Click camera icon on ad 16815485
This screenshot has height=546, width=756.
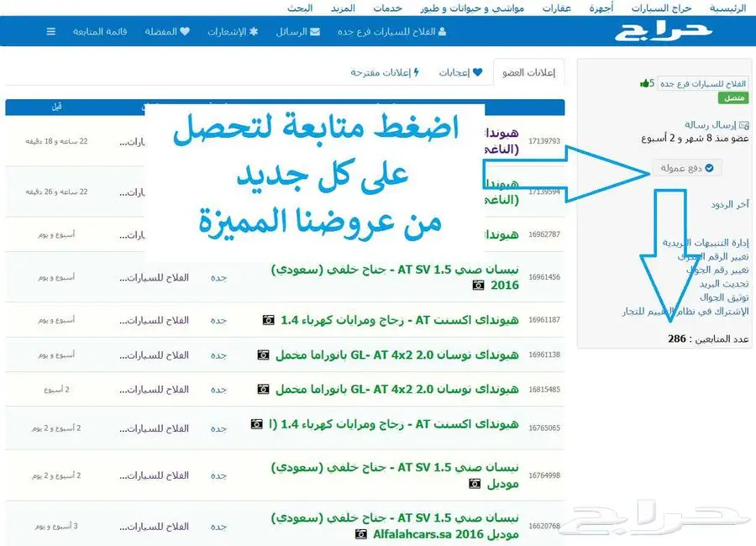(263, 389)
